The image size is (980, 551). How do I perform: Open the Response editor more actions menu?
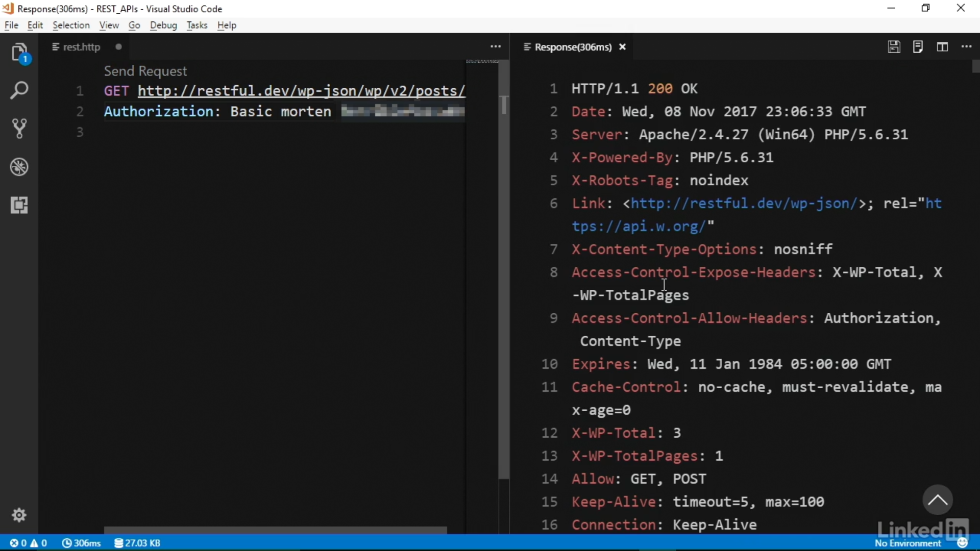pos(966,46)
